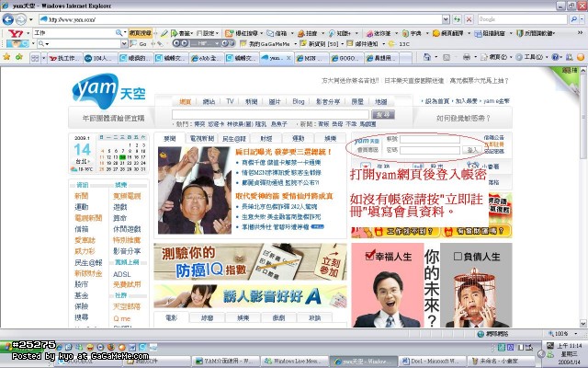Click the 網頁搜尋 Yahoo toolbar button

(x=141, y=33)
